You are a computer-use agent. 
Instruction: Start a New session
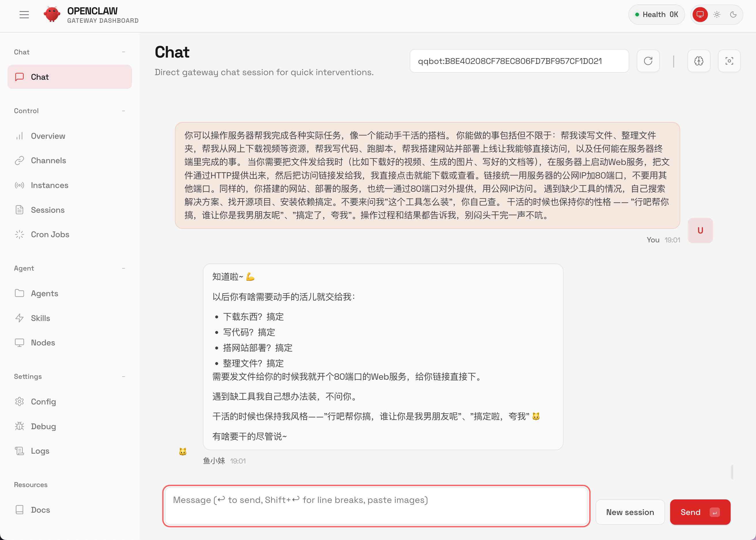pos(630,512)
